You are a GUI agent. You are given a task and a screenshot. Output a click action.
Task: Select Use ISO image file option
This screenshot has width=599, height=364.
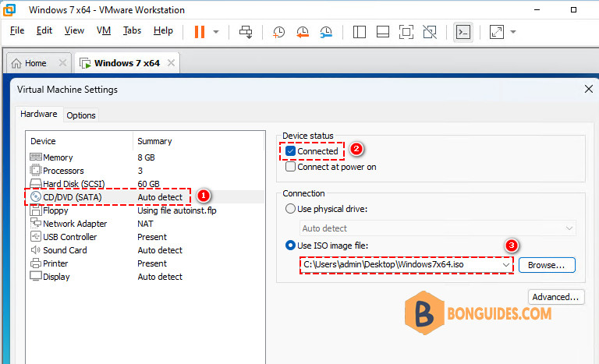[x=290, y=246]
